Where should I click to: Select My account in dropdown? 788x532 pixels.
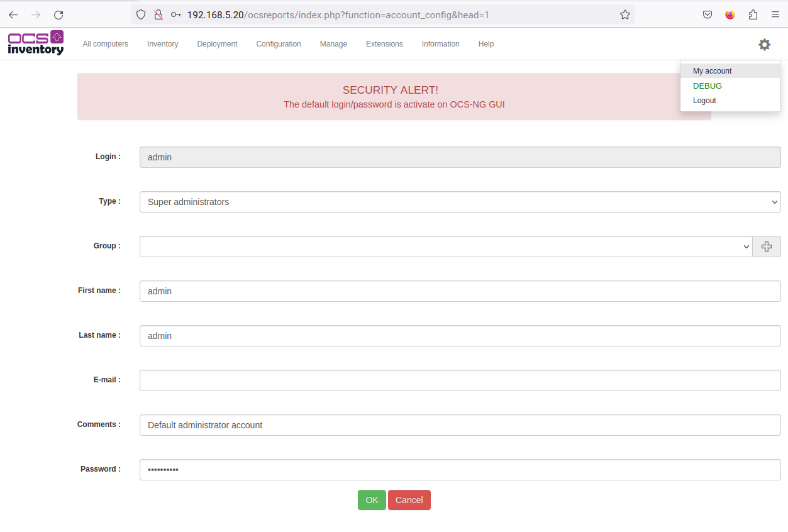coord(730,71)
